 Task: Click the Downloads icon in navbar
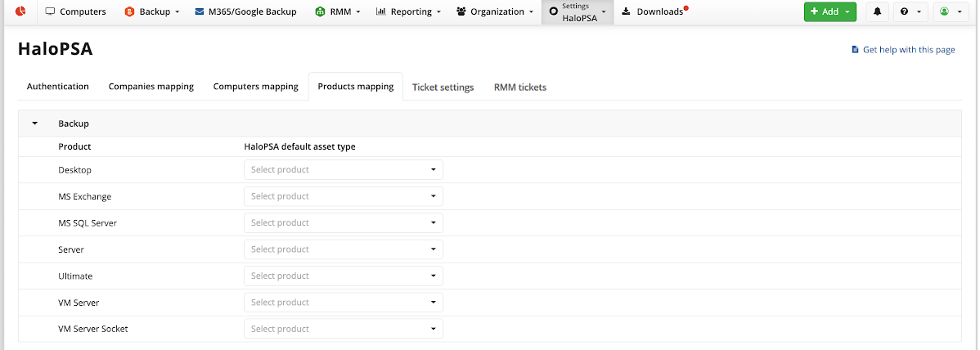[x=626, y=12]
